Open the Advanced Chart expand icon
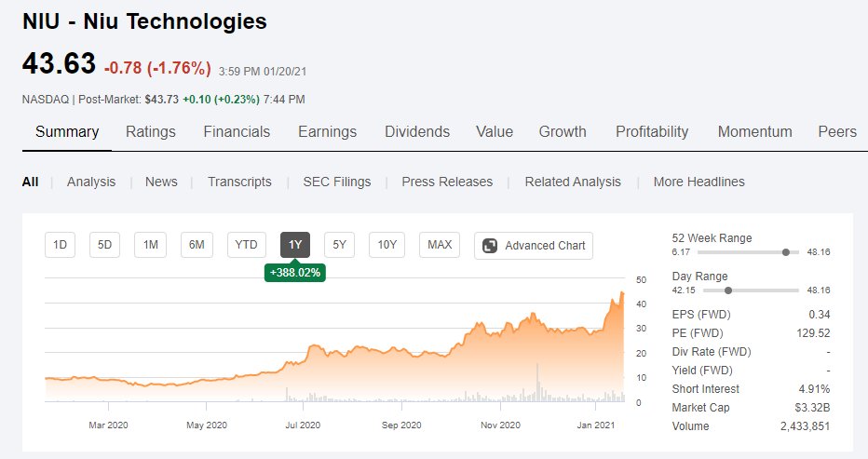Viewport: 868px width, 459px height. pyautogui.click(x=490, y=246)
